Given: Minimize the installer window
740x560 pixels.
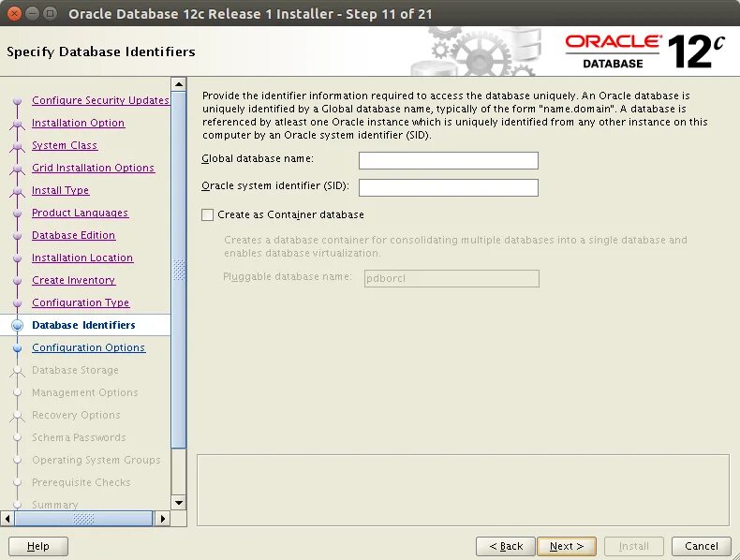Looking at the screenshot, I should click(x=32, y=13).
